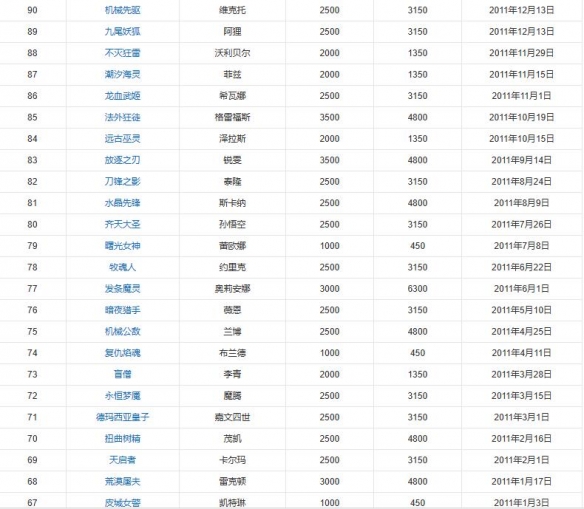Screen dimensions: 584x509
Task: Click the 永恒梦魇 link
Action: (123, 395)
